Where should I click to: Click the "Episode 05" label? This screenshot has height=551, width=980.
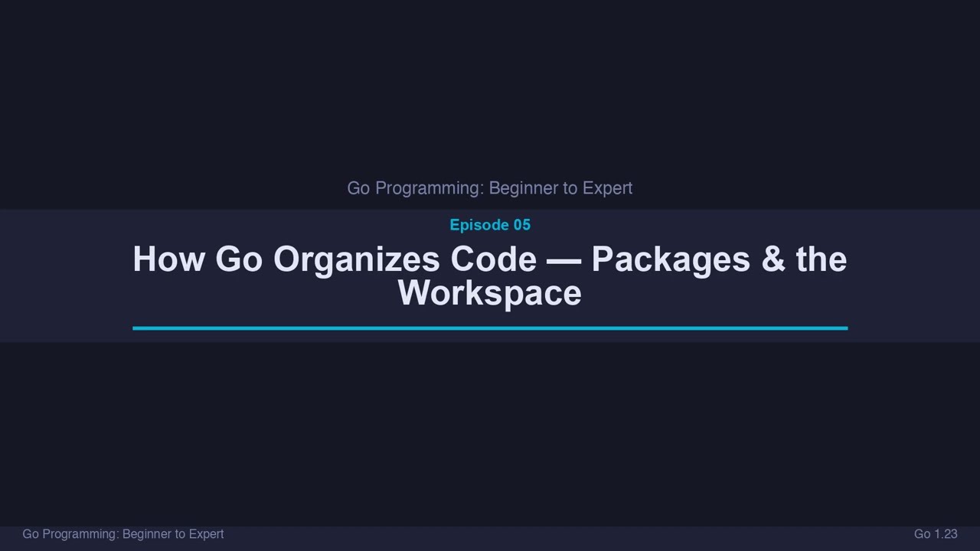coord(490,225)
